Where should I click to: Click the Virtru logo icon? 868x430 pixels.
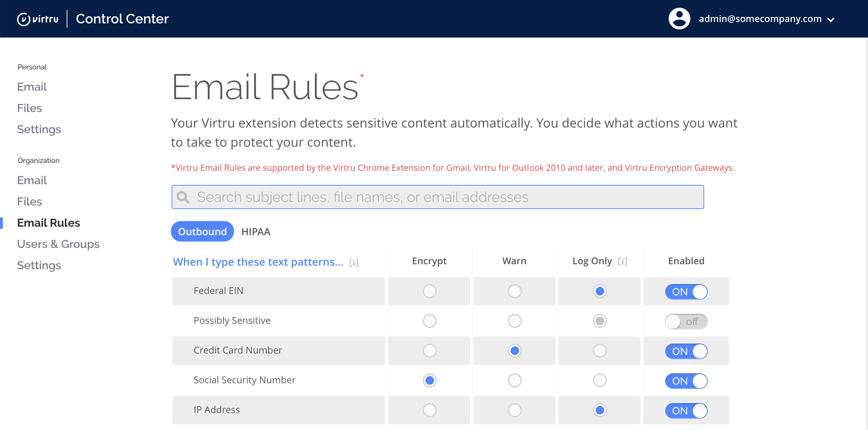(38, 19)
